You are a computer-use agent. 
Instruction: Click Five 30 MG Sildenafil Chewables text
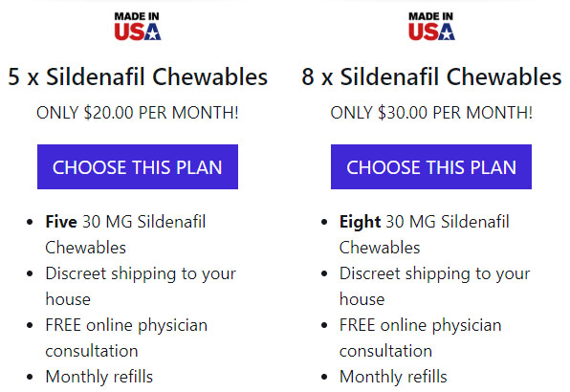[125, 234]
